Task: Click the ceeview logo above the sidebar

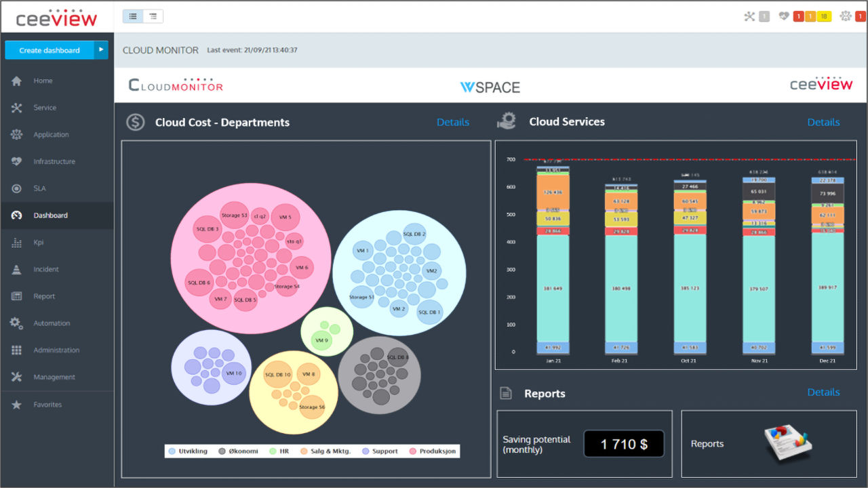Action: [57, 18]
